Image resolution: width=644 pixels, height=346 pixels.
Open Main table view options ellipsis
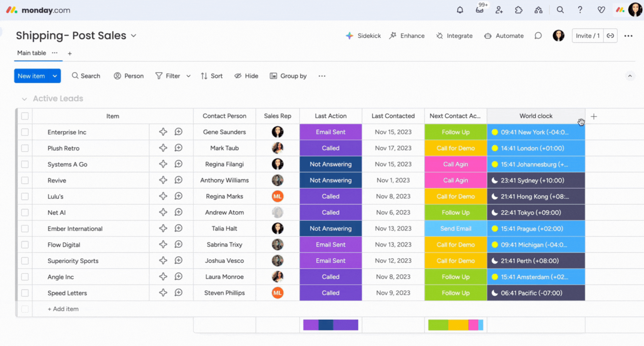coord(54,53)
